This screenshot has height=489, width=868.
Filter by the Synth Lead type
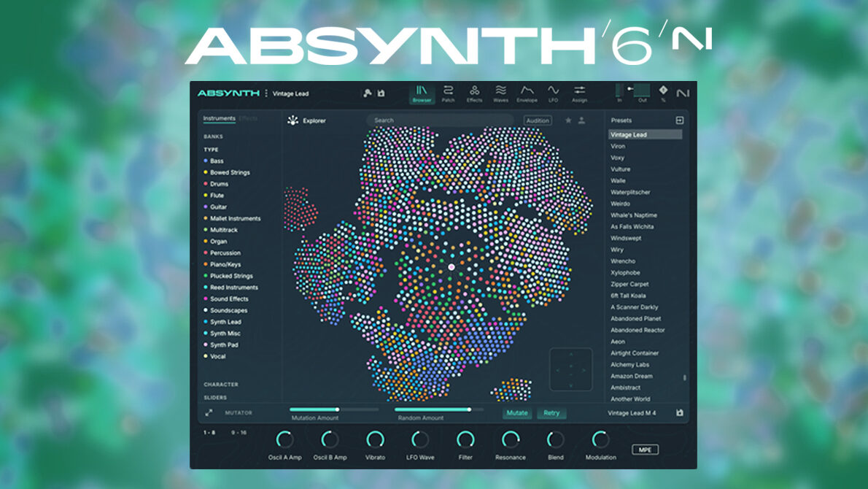(225, 322)
